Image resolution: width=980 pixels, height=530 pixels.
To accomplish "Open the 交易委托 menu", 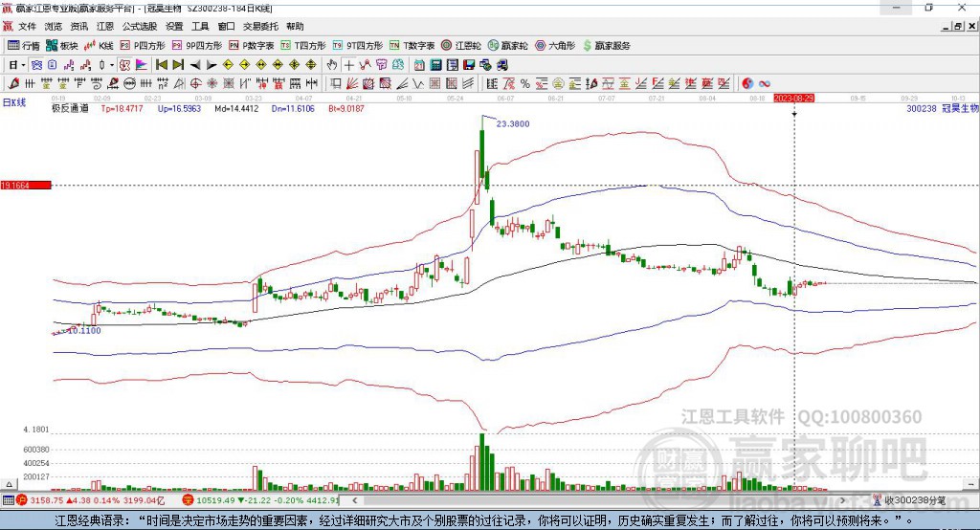I will [x=260, y=26].
